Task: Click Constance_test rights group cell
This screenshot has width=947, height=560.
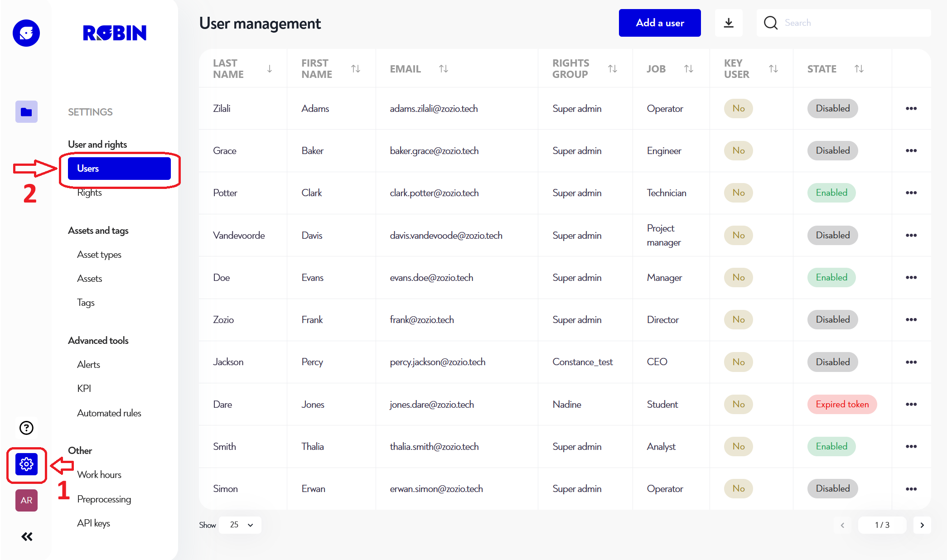Action: [582, 362]
